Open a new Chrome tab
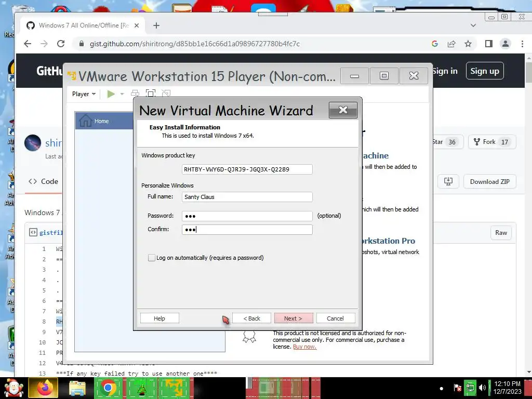The image size is (532, 399). [x=156, y=25]
